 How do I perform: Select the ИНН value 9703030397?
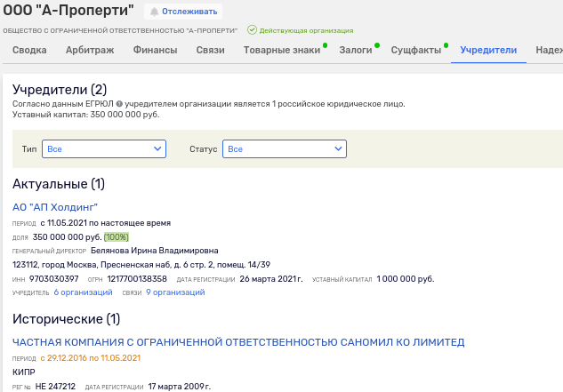tap(54, 279)
